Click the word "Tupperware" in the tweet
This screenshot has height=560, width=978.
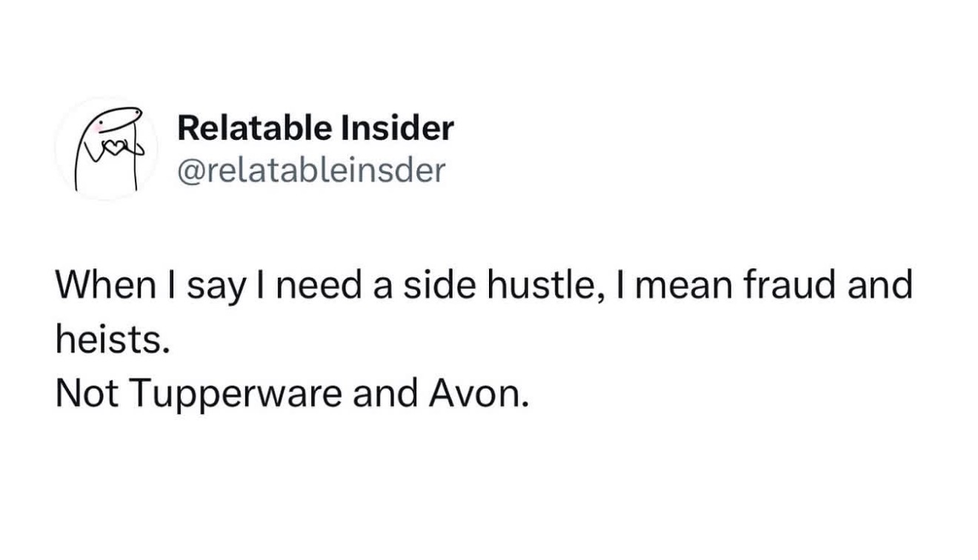tap(236, 395)
